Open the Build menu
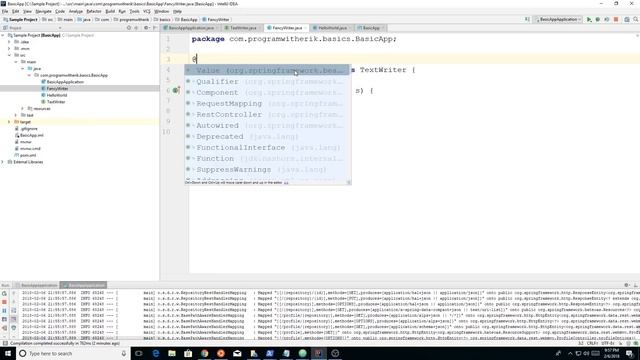Viewport: 640px width, 360px height. 110,11
